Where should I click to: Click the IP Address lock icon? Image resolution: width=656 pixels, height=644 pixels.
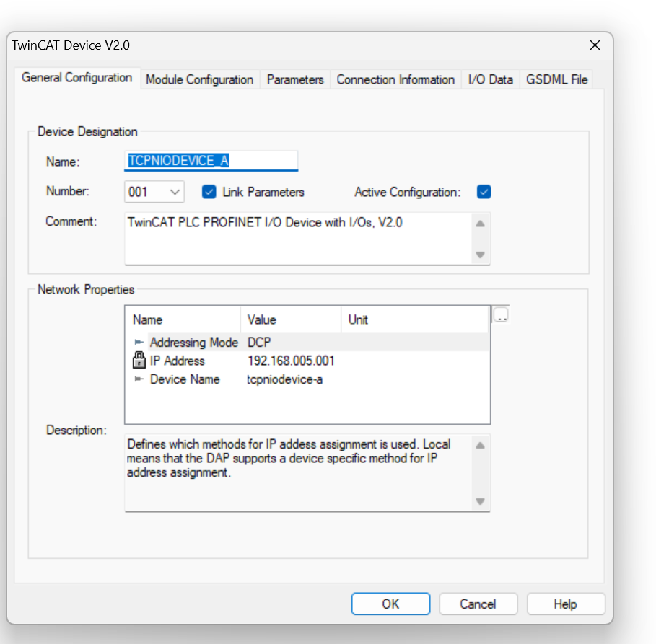139,360
